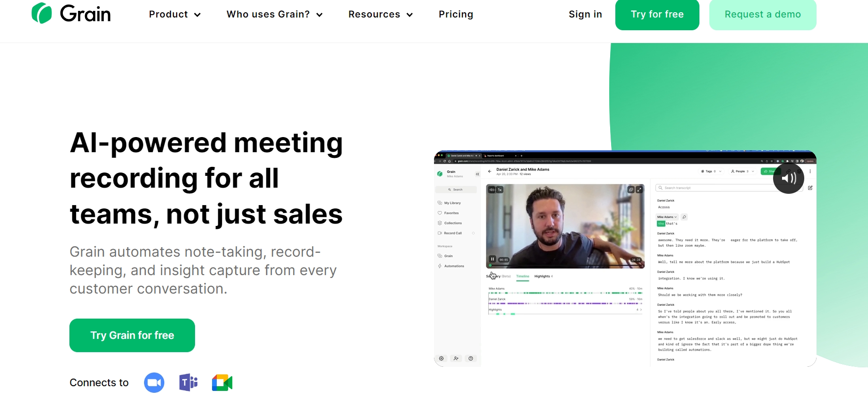Unmute the demo video with the speaker button
The image size is (868, 398).
click(789, 178)
